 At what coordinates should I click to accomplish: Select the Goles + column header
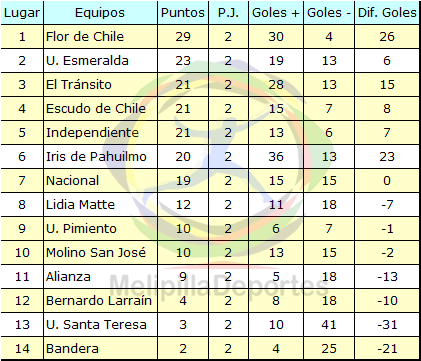coord(276,13)
